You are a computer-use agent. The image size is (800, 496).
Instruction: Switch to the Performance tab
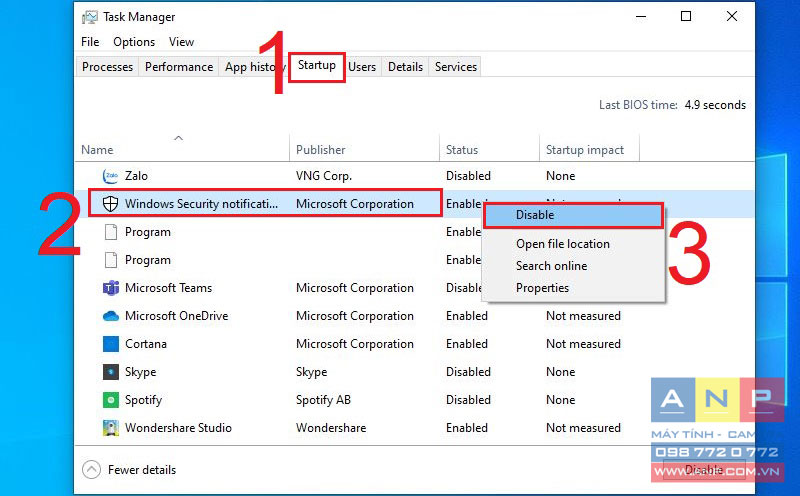179,67
